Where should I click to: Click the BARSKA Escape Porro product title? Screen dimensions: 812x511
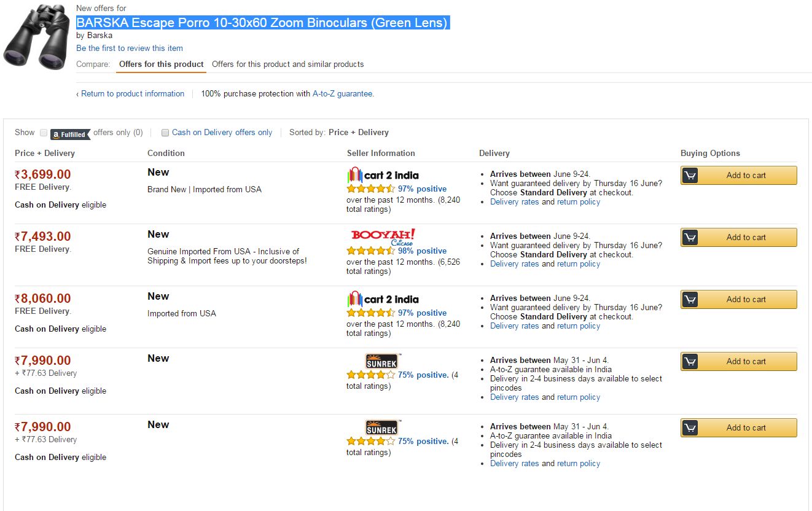(262, 23)
